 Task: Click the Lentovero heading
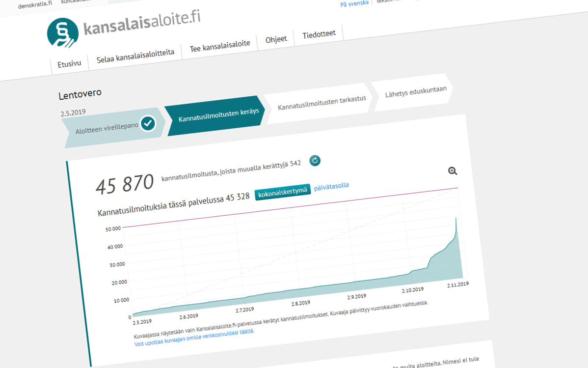pos(80,94)
